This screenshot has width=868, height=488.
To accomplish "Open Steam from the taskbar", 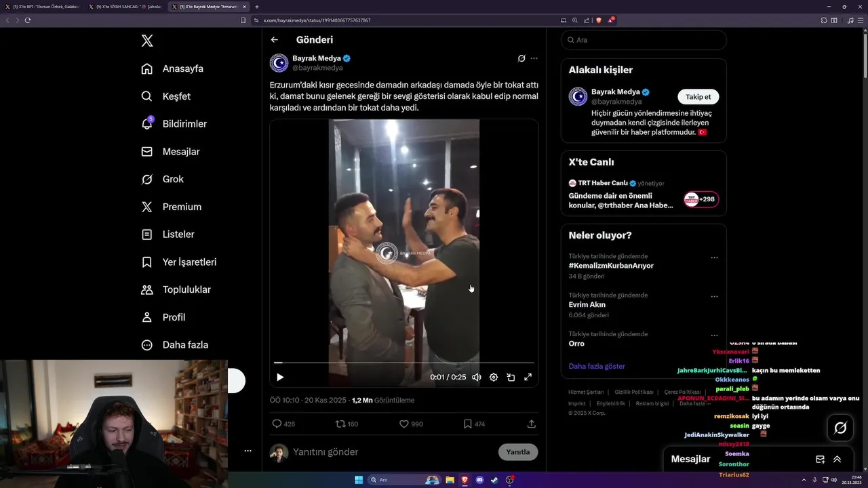I will click(x=494, y=480).
